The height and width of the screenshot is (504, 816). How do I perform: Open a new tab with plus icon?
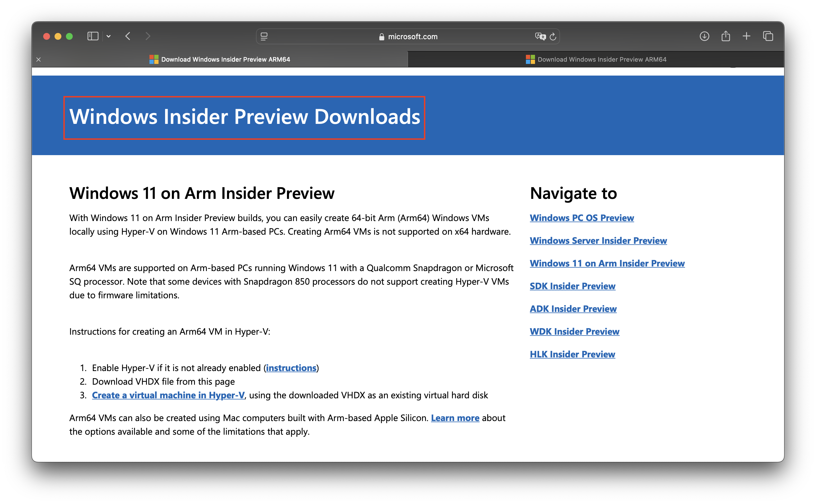(x=747, y=36)
